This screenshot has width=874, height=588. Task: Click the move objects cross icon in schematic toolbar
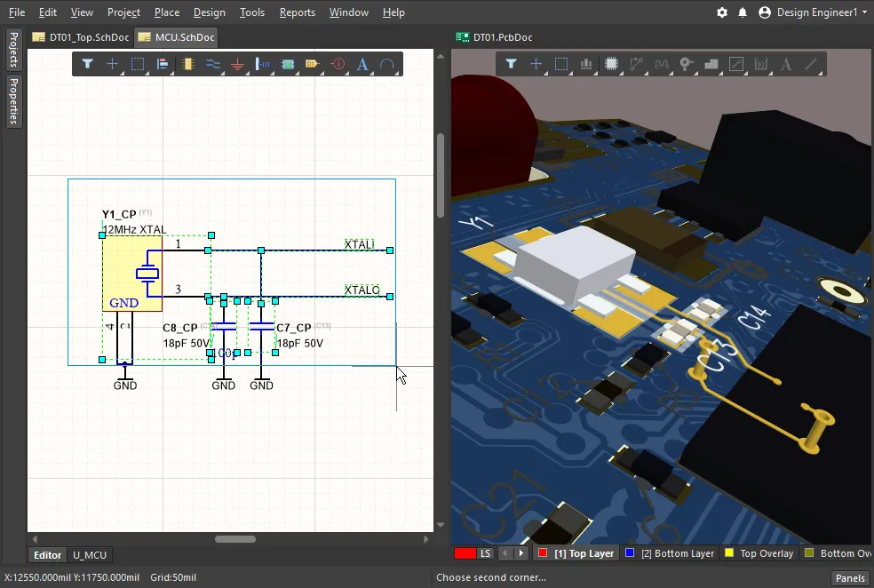(x=113, y=64)
